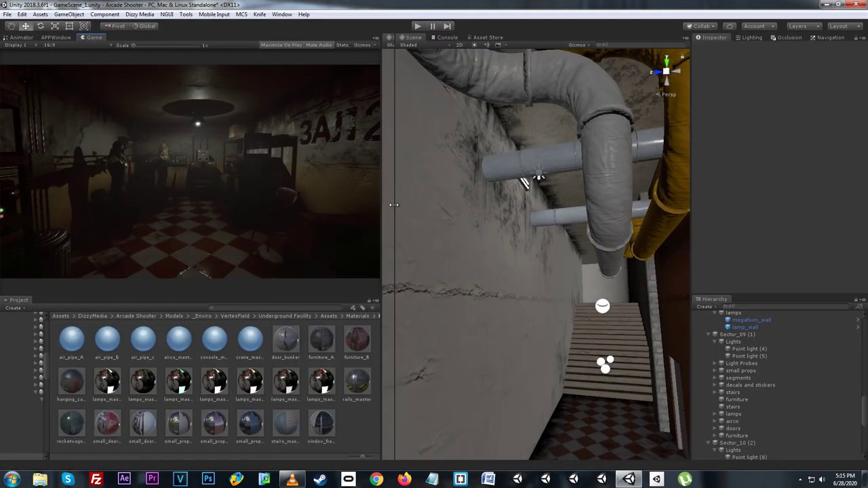
Task: Switch to the Console tab
Action: (x=444, y=37)
